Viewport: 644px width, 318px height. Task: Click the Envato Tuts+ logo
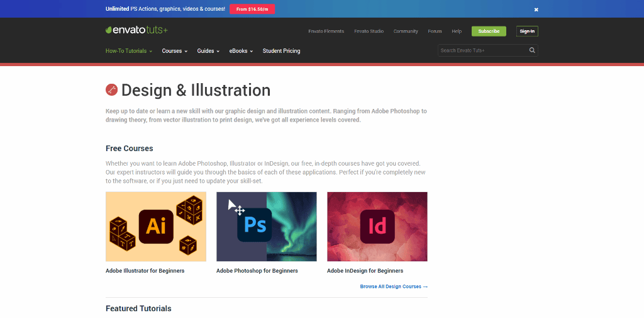click(136, 30)
